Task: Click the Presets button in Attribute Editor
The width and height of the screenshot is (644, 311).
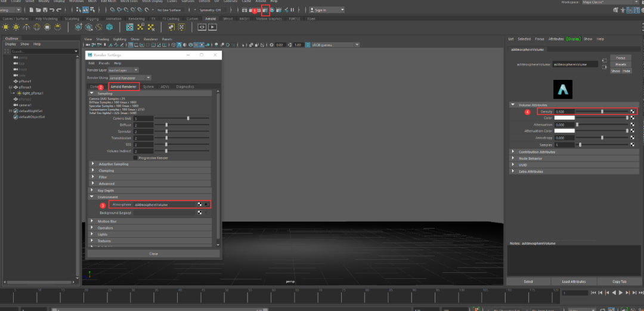Action: click(x=621, y=64)
